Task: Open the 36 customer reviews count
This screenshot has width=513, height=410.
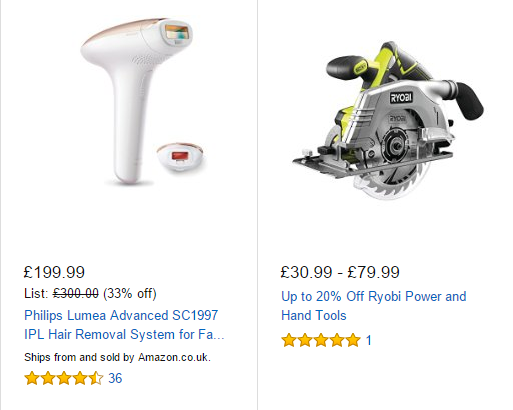Action: 115,378
